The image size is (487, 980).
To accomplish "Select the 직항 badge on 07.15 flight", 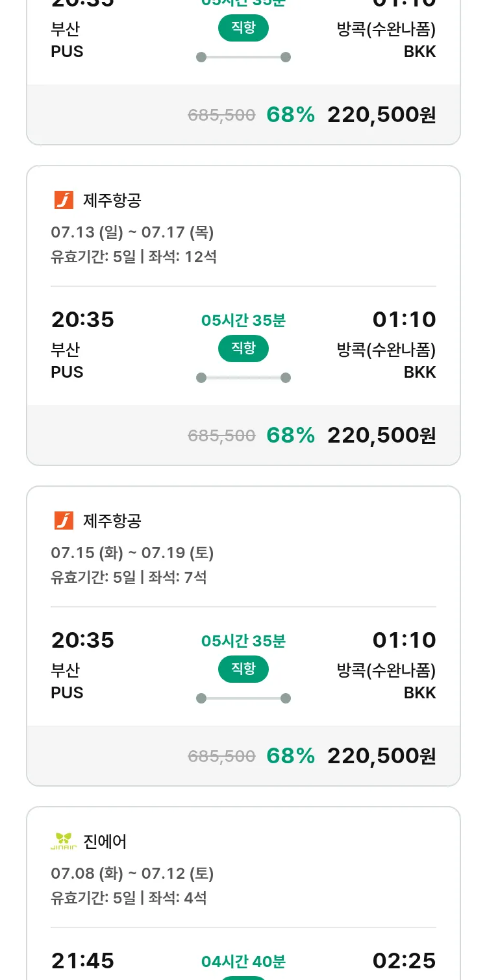I will pyautogui.click(x=243, y=669).
